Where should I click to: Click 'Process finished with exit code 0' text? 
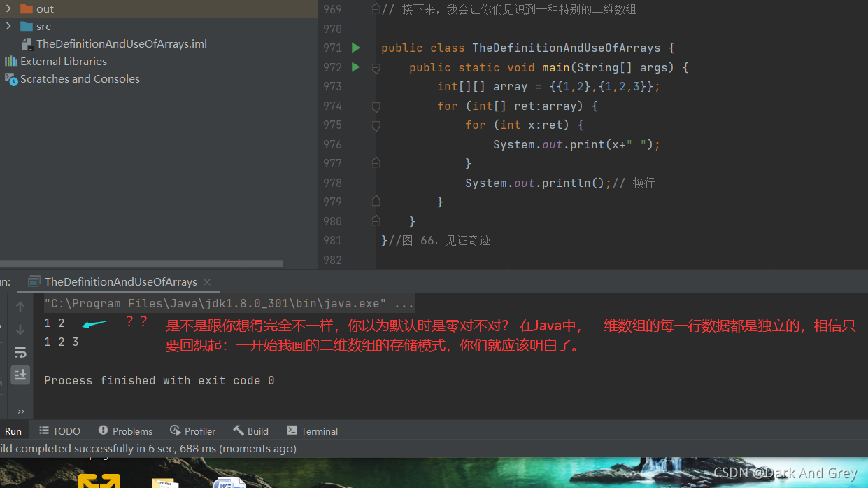pos(159,381)
